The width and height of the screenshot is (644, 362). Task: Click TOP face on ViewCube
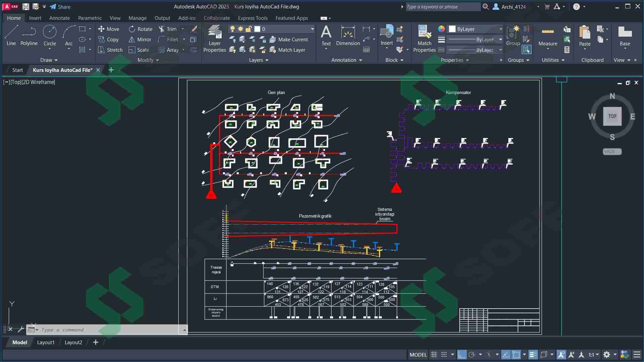612,116
